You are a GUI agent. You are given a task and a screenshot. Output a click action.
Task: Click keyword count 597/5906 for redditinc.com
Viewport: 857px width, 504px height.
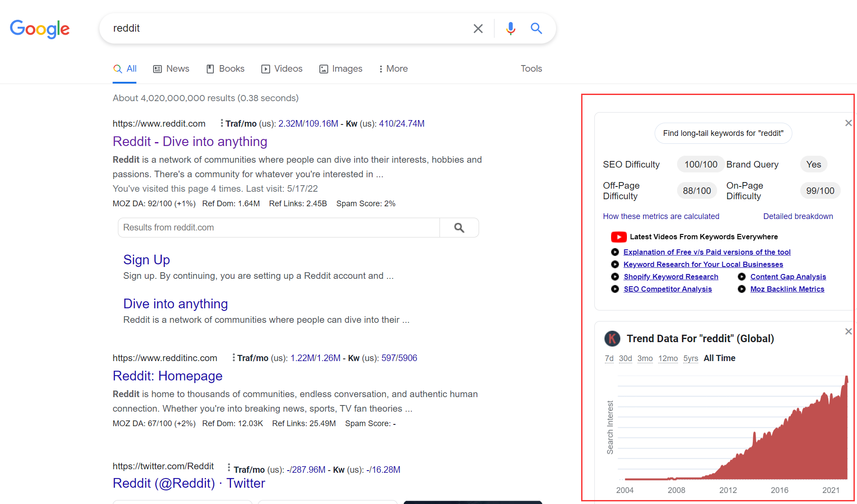[x=399, y=358]
